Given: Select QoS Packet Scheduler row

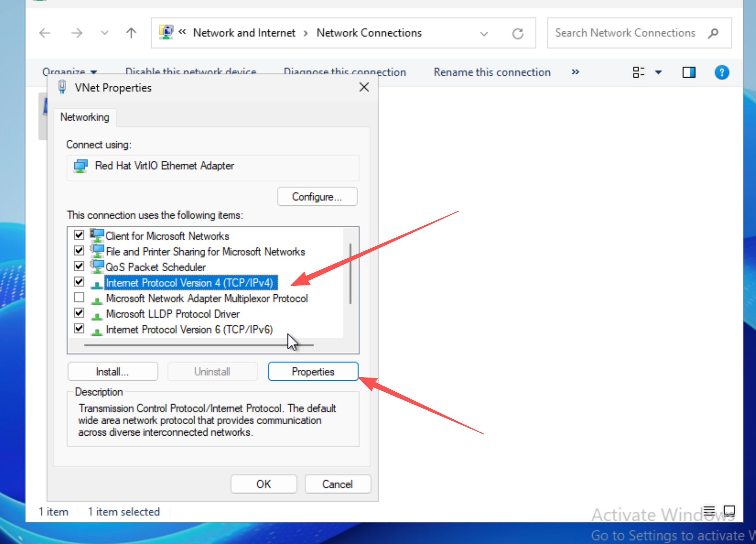Looking at the screenshot, I should pos(156,267).
